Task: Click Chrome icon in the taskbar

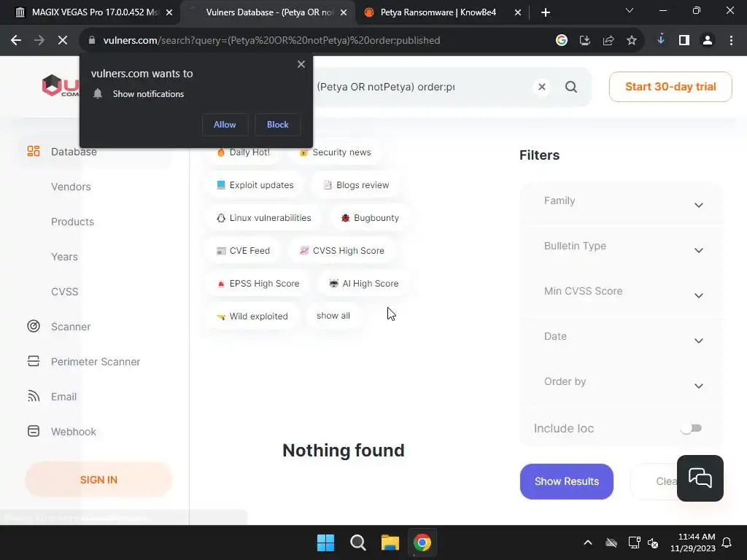Action: click(x=422, y=542)
